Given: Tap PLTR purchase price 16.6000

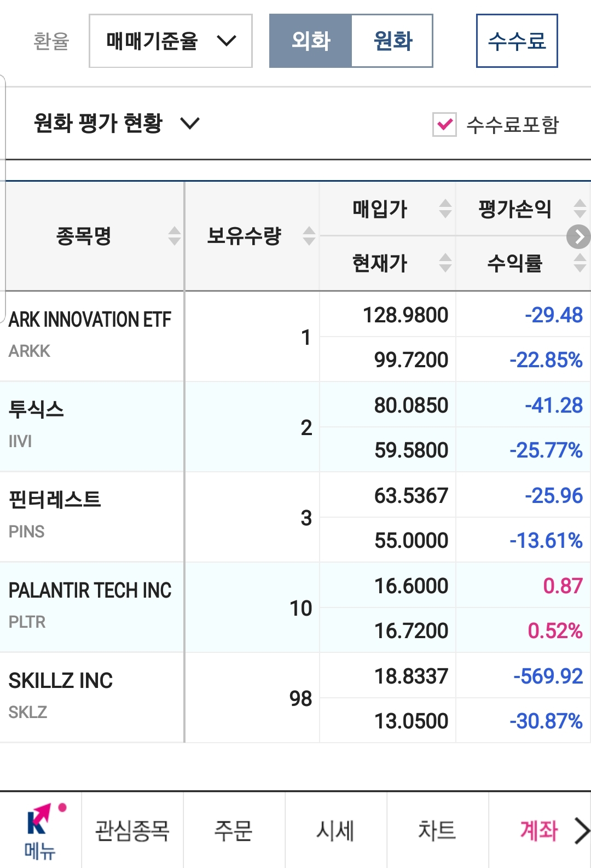Looking at the screenshot, I should pos(411,586).
